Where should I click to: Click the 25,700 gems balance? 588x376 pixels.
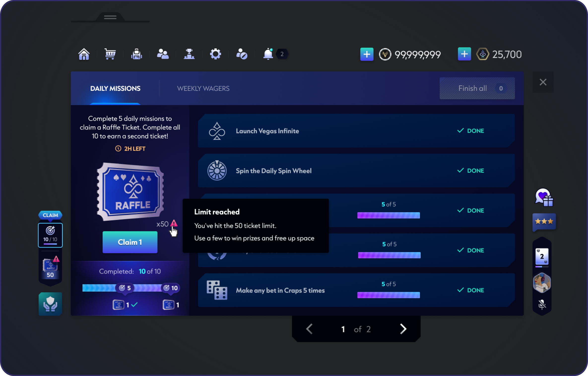tap(507, 54)
